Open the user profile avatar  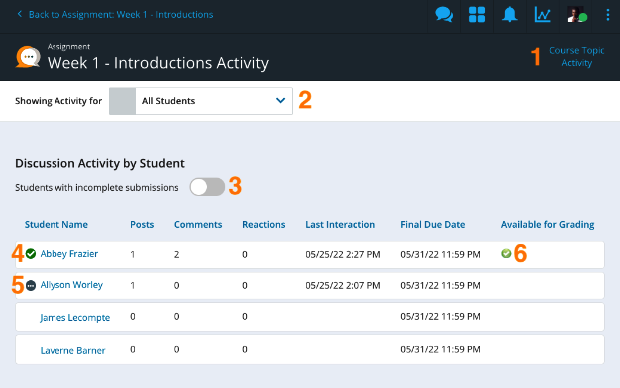(x=576, y=15)
